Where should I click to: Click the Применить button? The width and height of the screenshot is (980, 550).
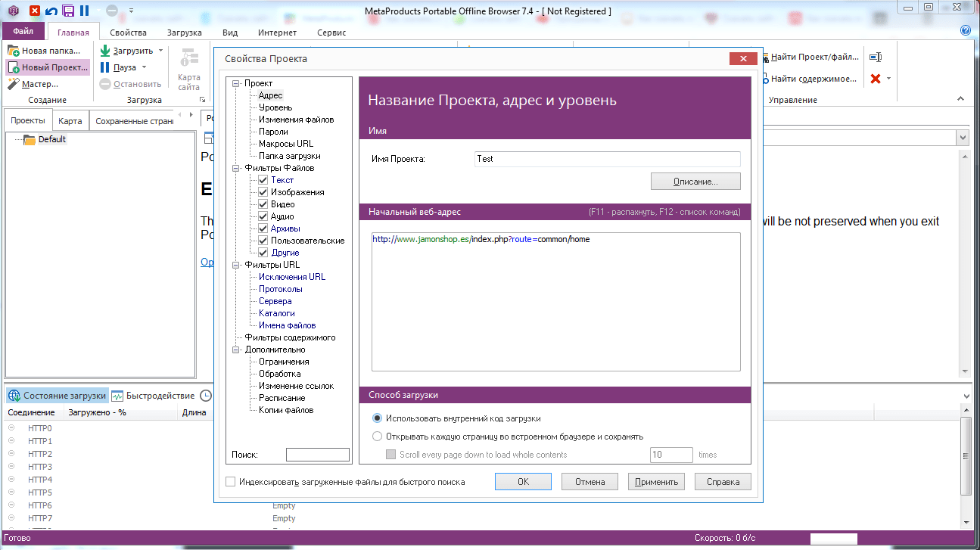coord(657,481)
